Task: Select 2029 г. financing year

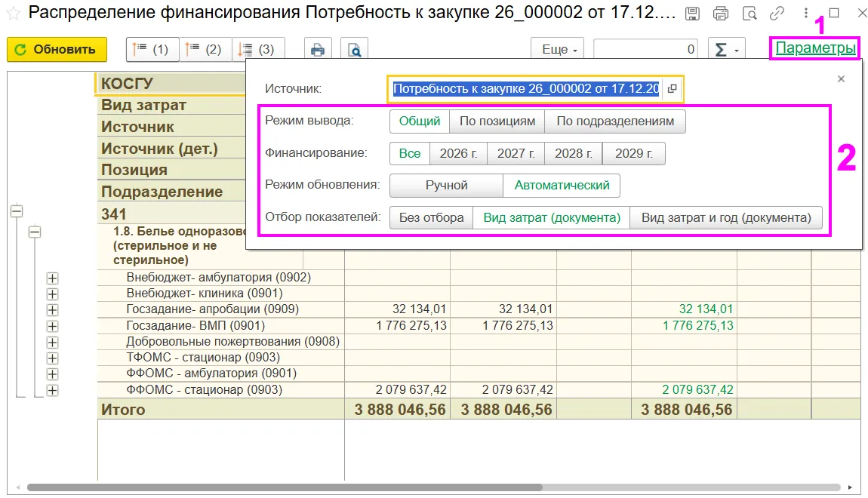Action: 634,153
